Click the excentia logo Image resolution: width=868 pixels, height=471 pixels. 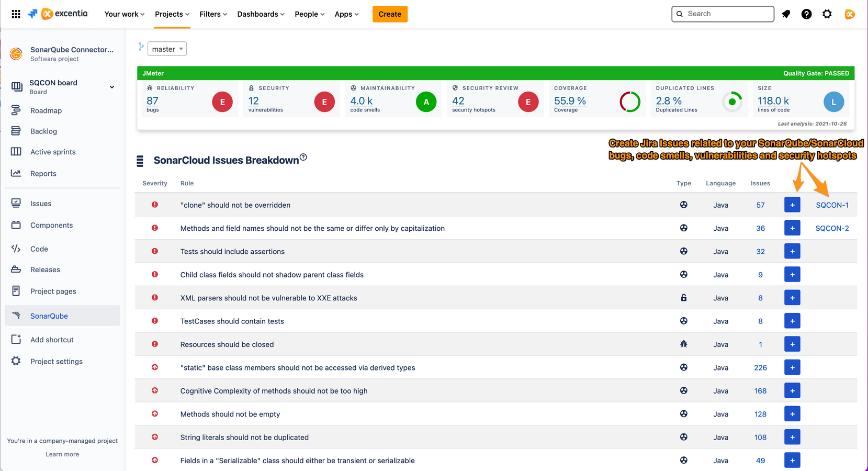coord(64,14)
